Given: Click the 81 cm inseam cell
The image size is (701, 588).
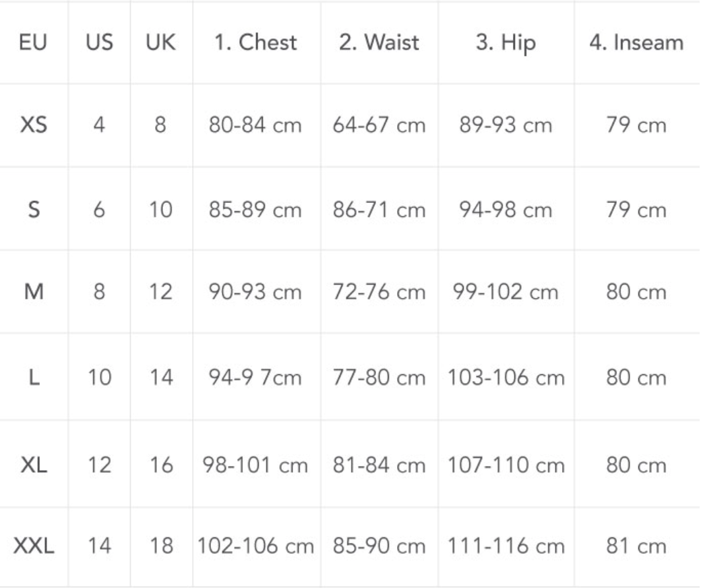Looking at the screenshot, I should coord(636,546).
